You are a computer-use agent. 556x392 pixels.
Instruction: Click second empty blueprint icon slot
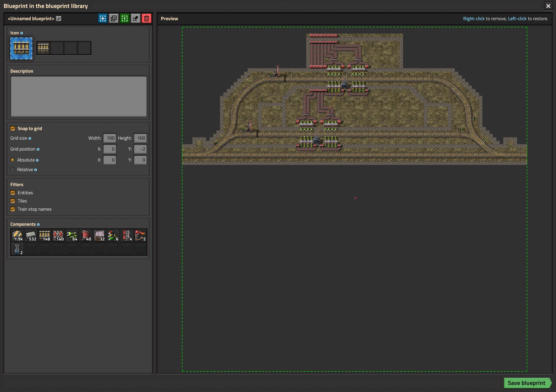tap(71, 48)
